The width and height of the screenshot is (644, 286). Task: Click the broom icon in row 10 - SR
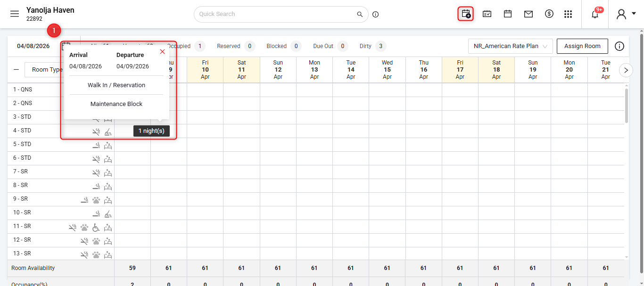(x=108, y=214)
